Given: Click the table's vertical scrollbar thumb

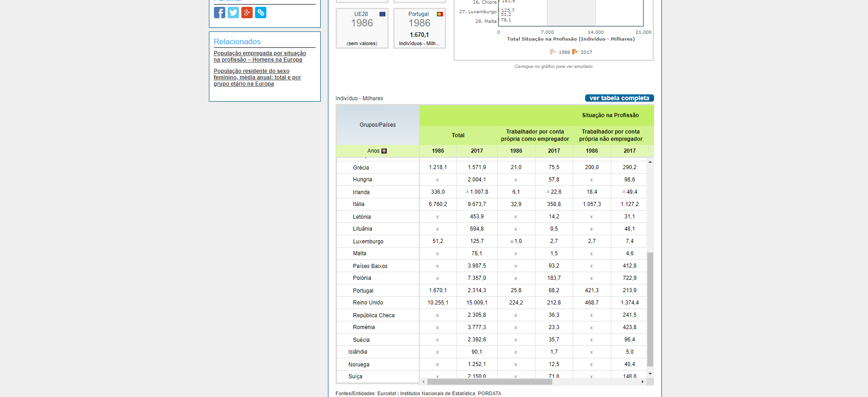Looking at the screenshot, I should click(x=650, y=309).
